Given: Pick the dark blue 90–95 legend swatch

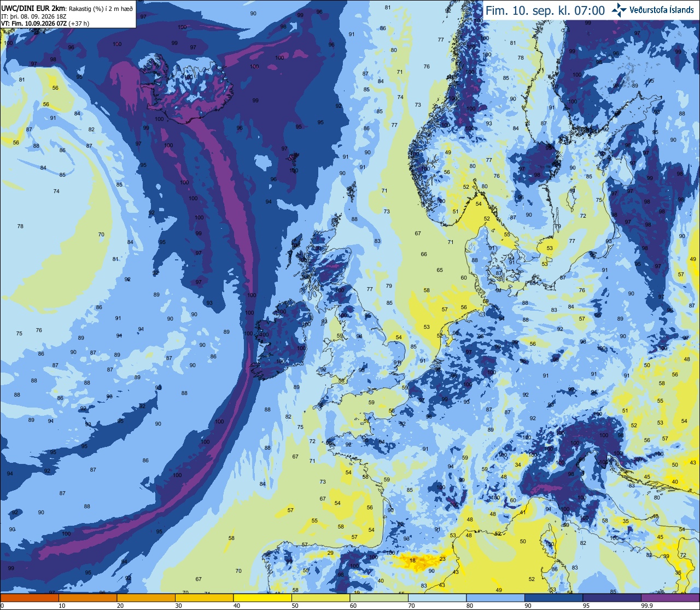Looking at the screenshot, I should point(553,598).
